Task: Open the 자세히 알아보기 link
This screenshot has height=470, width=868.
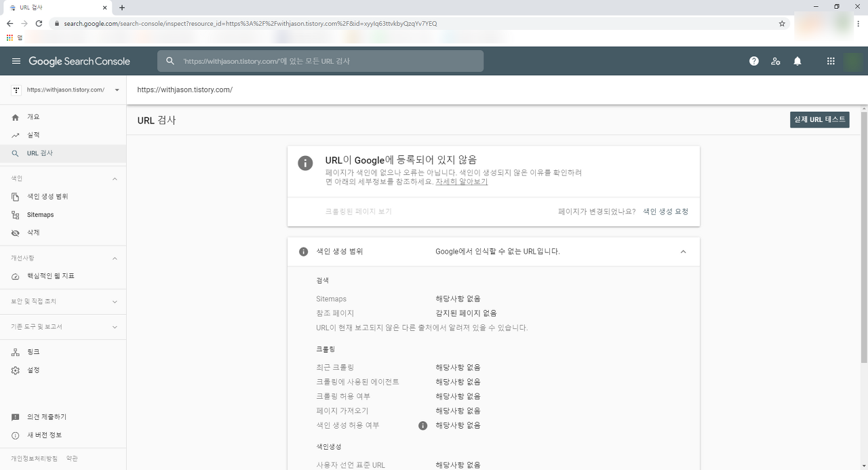Action: click(x=461, y=182)
